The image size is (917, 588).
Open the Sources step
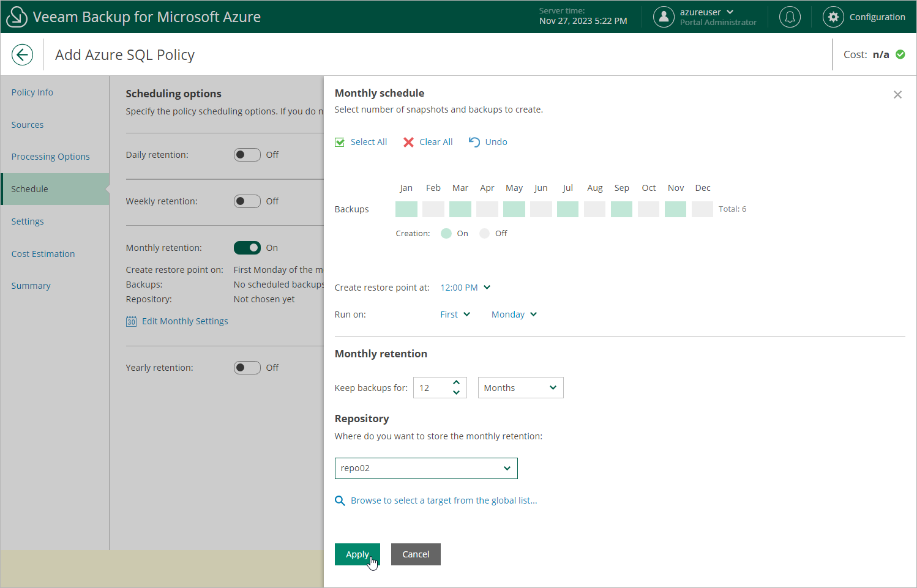tap(28, 125)
